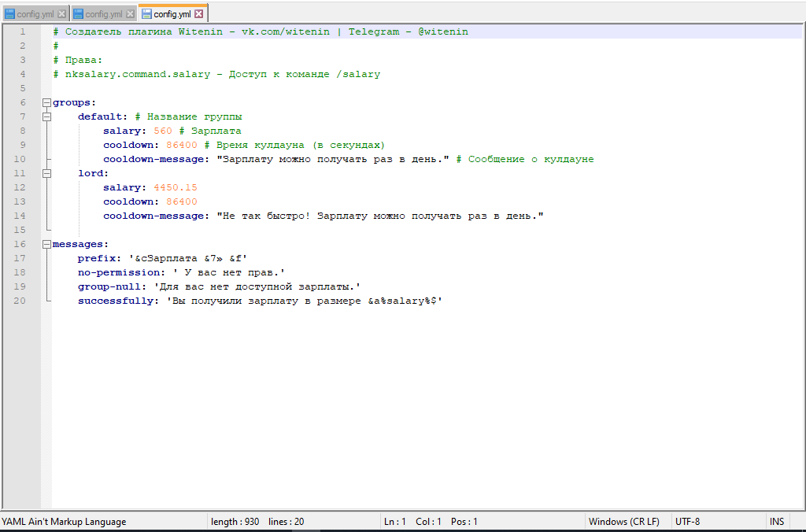
Task: Click the save icon on the middle config.yml tab
Action: [79, 14]
